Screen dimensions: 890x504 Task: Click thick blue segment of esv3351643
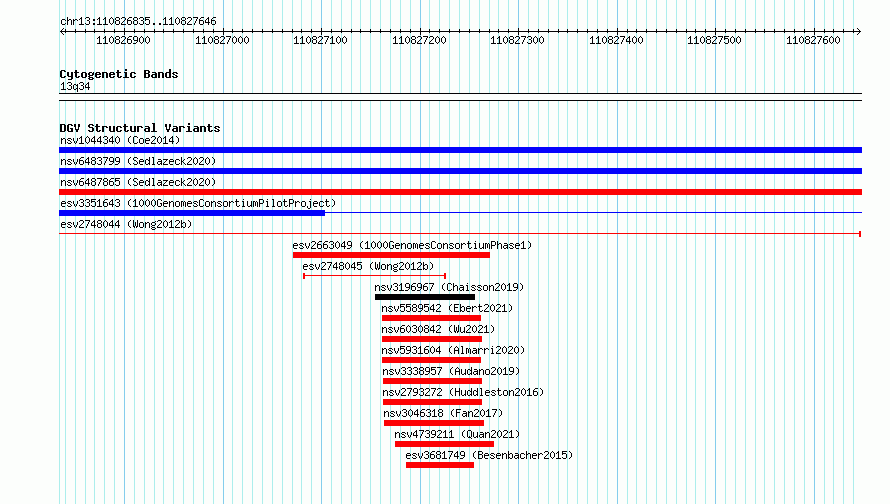pos(192,213)
